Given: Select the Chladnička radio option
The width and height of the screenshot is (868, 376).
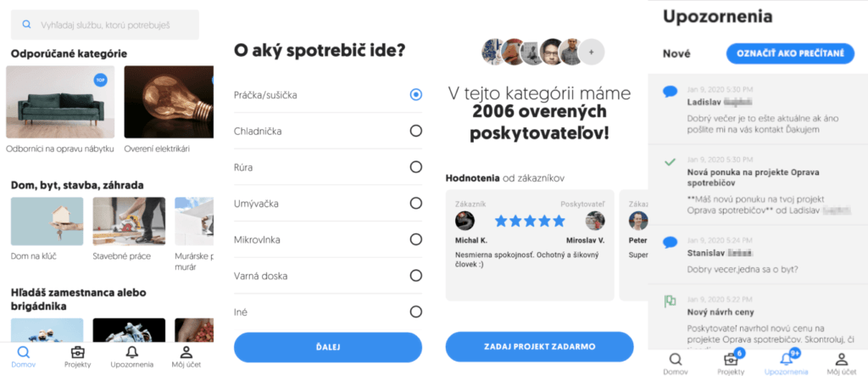Looking at the screenshot, I should (415, 131).
